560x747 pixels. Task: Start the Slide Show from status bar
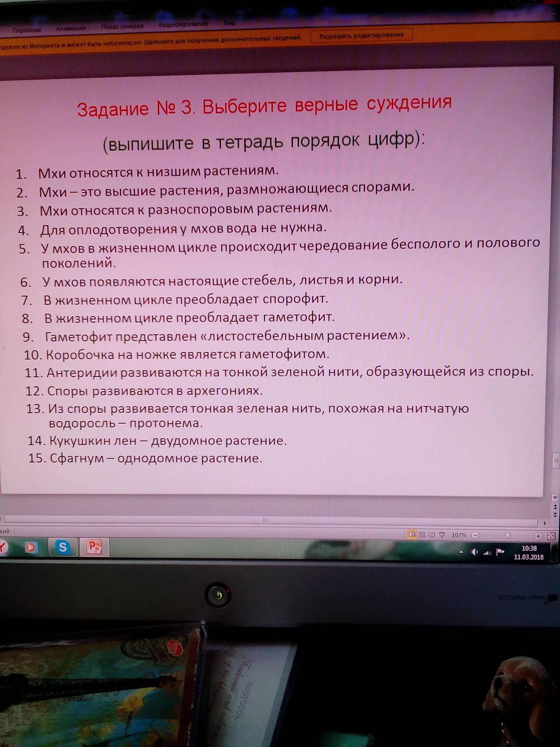[442, 535]
